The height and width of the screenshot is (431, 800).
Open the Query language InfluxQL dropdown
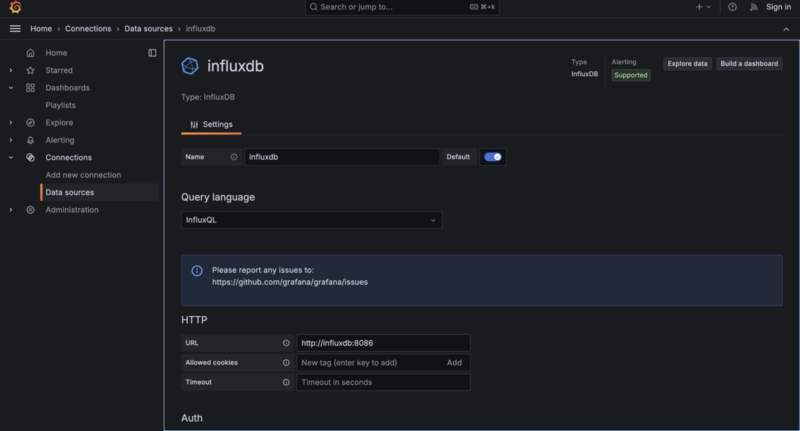point(312,220)
